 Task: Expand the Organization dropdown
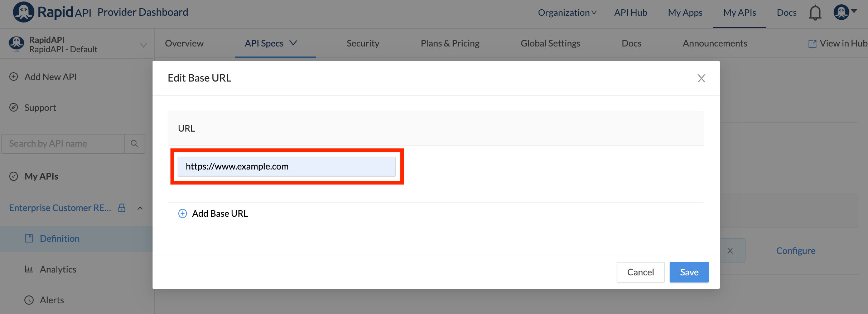567,13
